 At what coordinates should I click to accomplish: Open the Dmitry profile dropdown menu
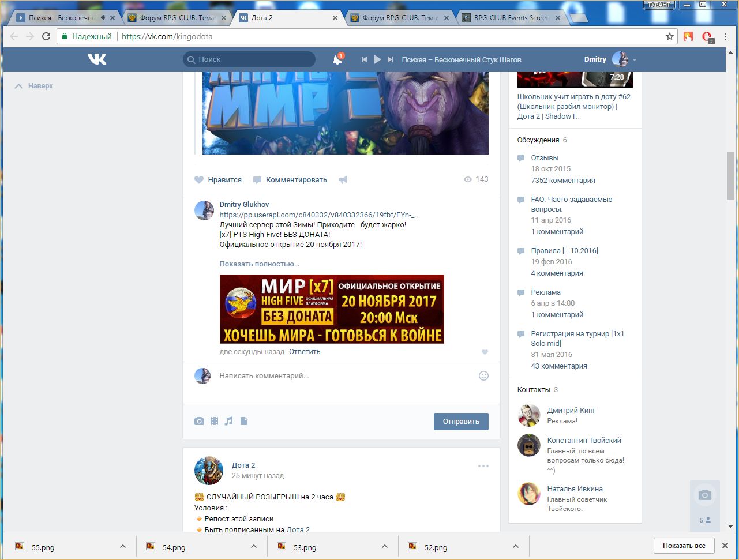[x=610, y=59]
